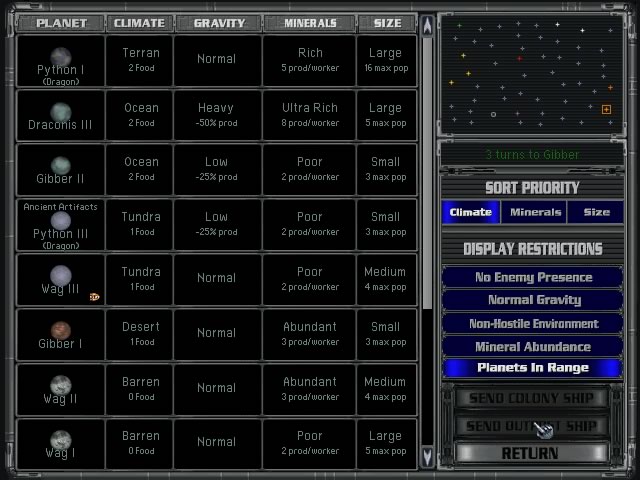The height and width of the screenshot is (480, 640).
Task: Click the MINERALS column header
Action: [x=310, y=23]
